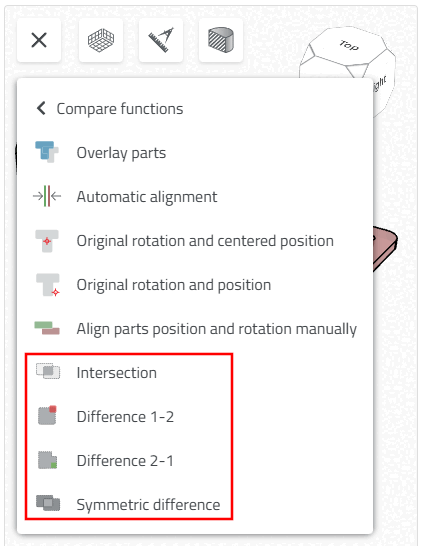Click the manual align green-red bars icon
Screen dimensions: 422x546
[47, 328]
